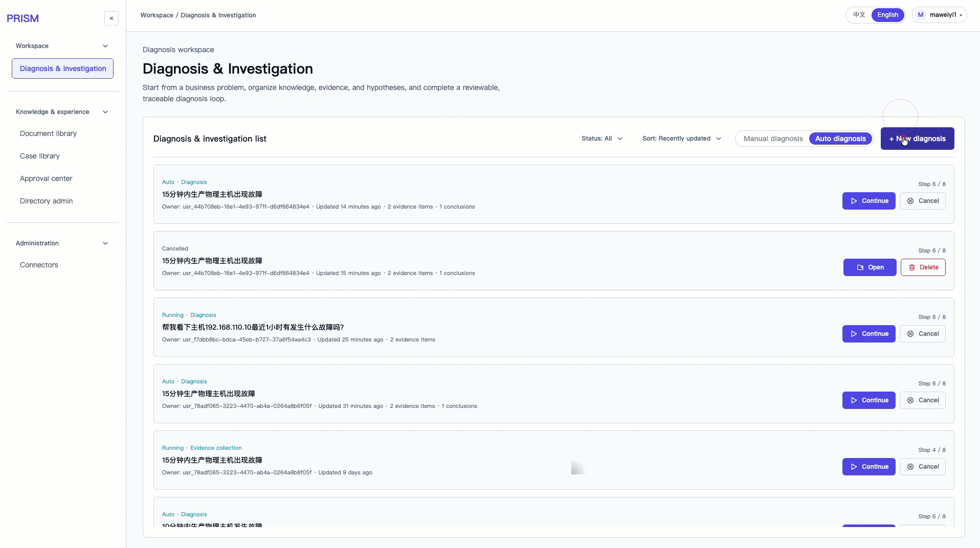Collapse the Administration section
The height and width of the screenshot is (548, 980).
click(62, 243)
